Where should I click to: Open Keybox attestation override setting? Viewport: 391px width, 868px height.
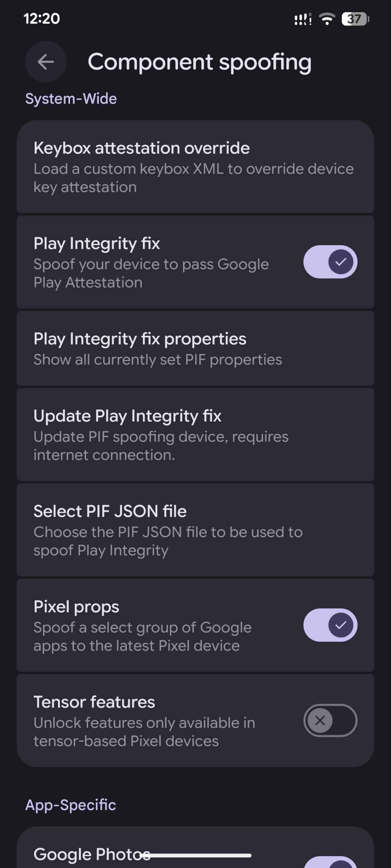195,167
